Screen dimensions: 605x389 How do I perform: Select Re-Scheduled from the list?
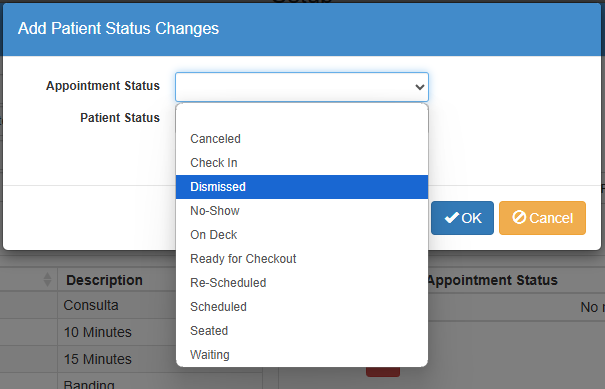pyautogui.click(x=302, y=282)
